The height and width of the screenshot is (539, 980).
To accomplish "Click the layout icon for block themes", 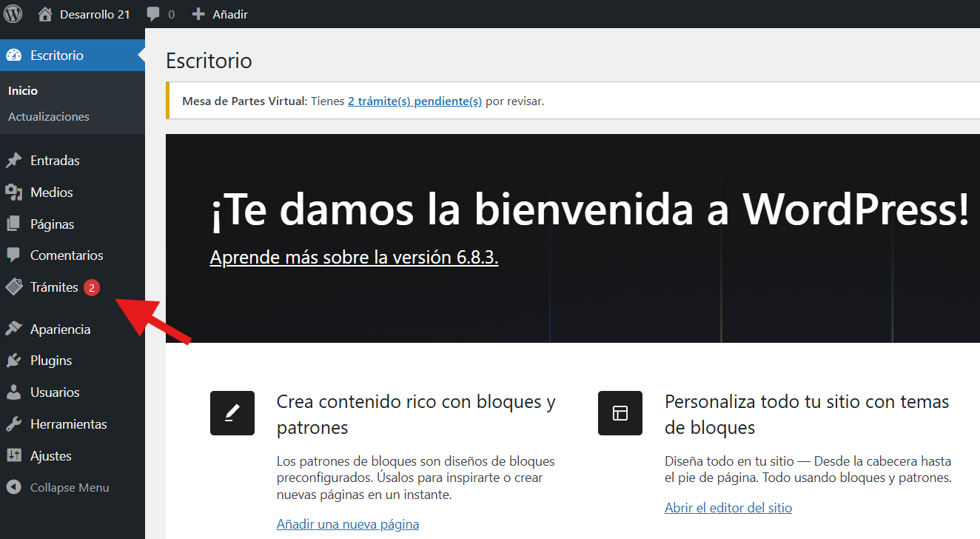I will point(620,413).
